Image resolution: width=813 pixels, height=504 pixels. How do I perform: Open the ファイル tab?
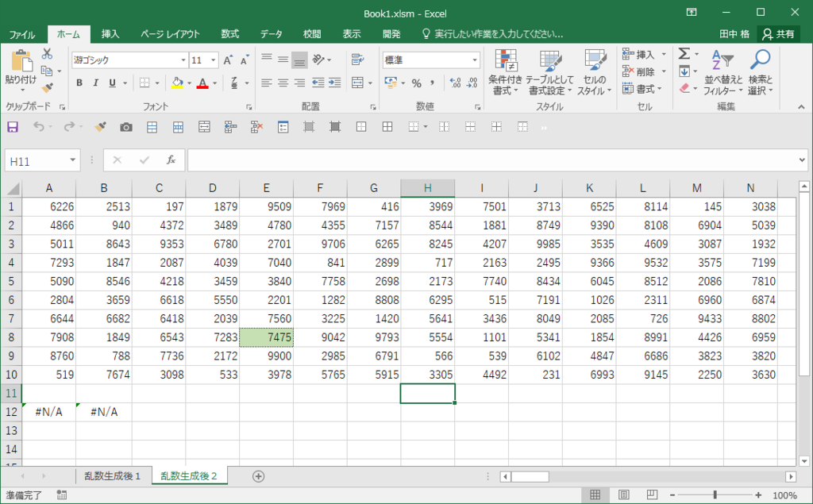click(x=21, y=34)
